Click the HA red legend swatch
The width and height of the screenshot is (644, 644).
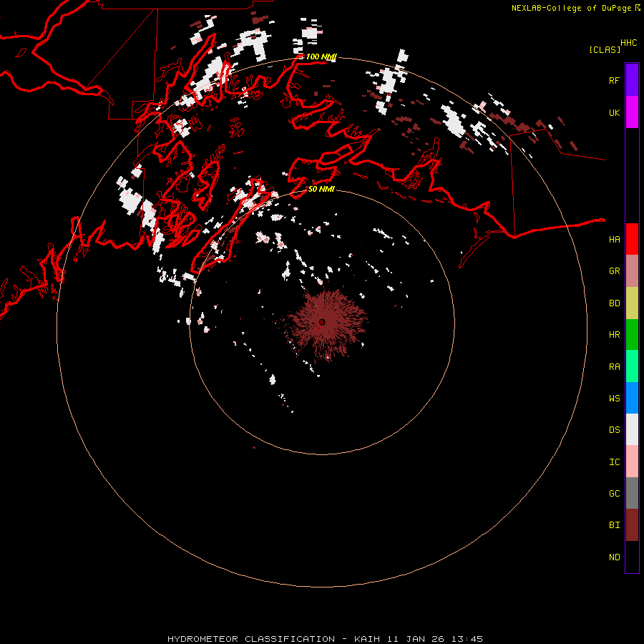pos(632,239)
